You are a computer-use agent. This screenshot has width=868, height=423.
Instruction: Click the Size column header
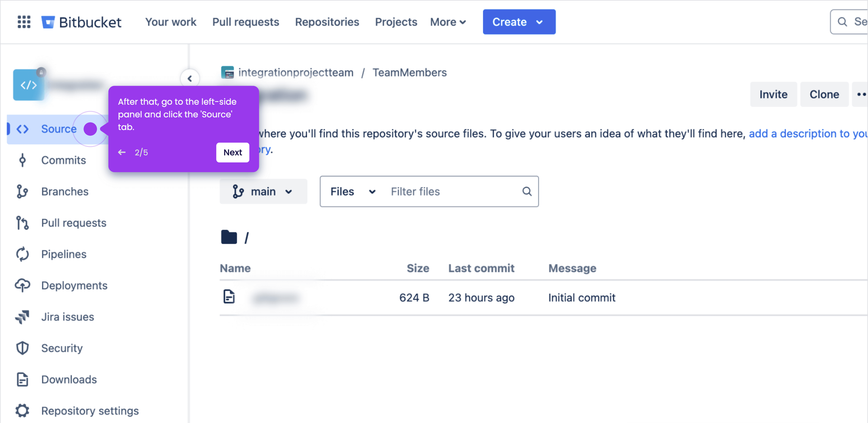(418, 268)
